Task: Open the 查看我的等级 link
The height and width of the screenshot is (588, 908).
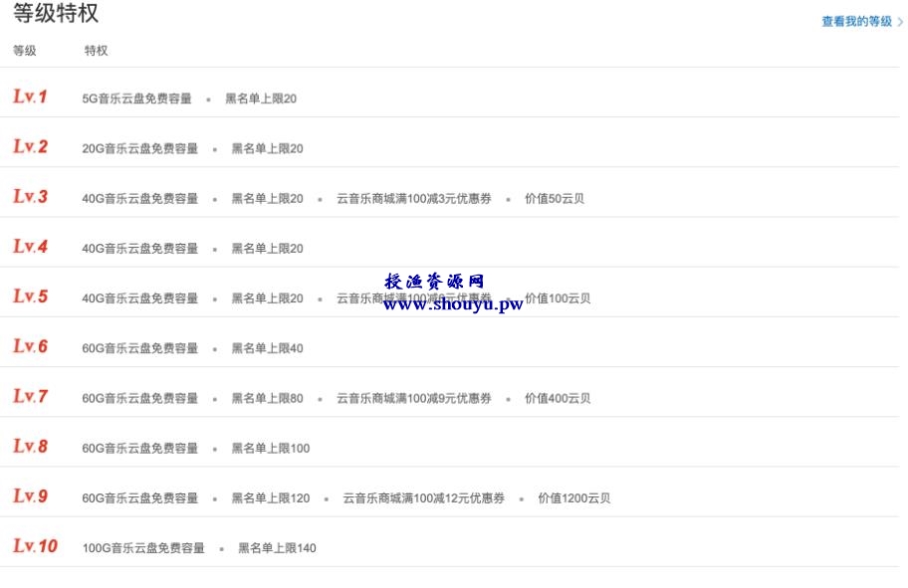Action: [x=856, y=22]
